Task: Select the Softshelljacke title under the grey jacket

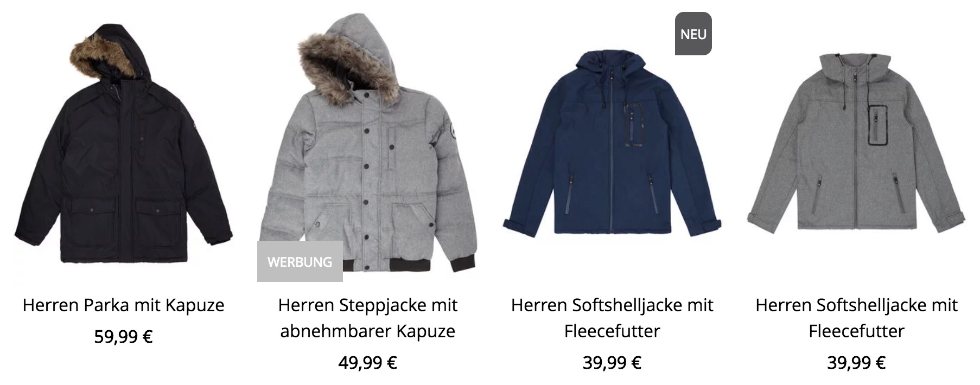Action: [856, 318]
